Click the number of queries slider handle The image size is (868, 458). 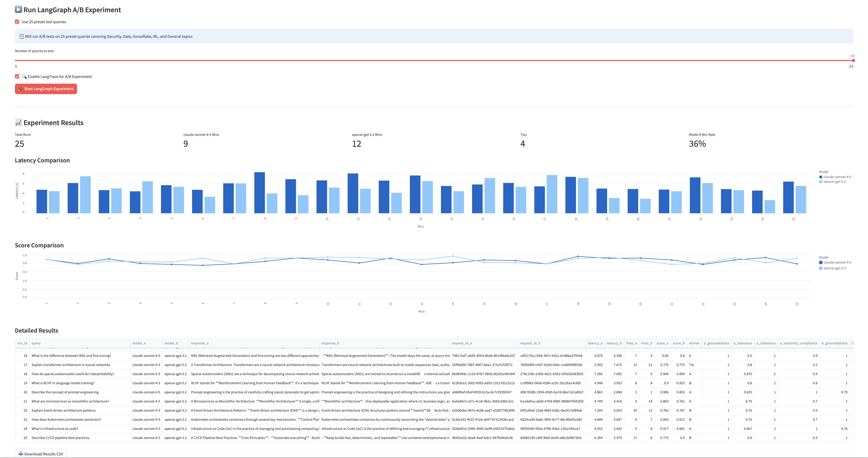(x=853, y=61)
